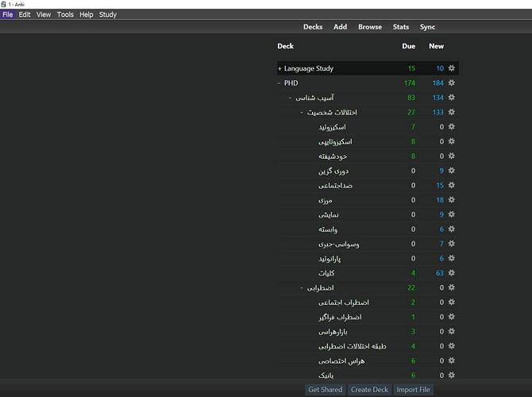Viewport: 532px width, 397px height.
Task: Open gear icon for اسکیزوئید deck
Action: [x=451, y=126]
